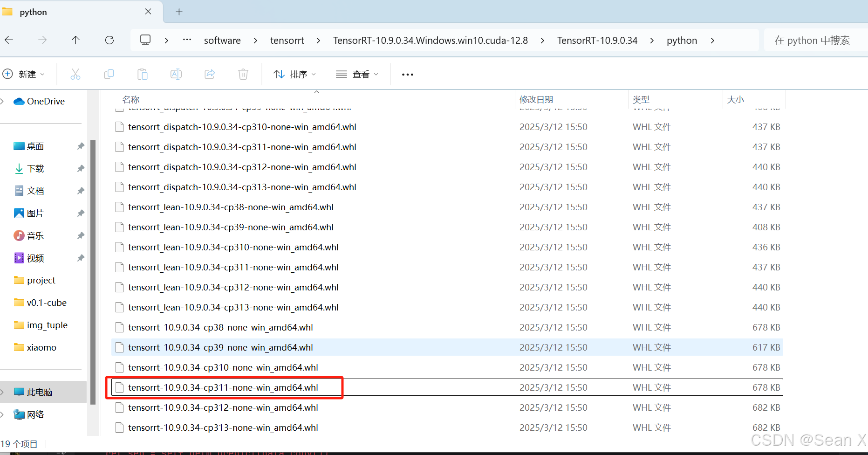Viewport: 868px width, 455px height.
Task: Go back to previous folder
Action: pyautogui.click(x=9, y=40)
